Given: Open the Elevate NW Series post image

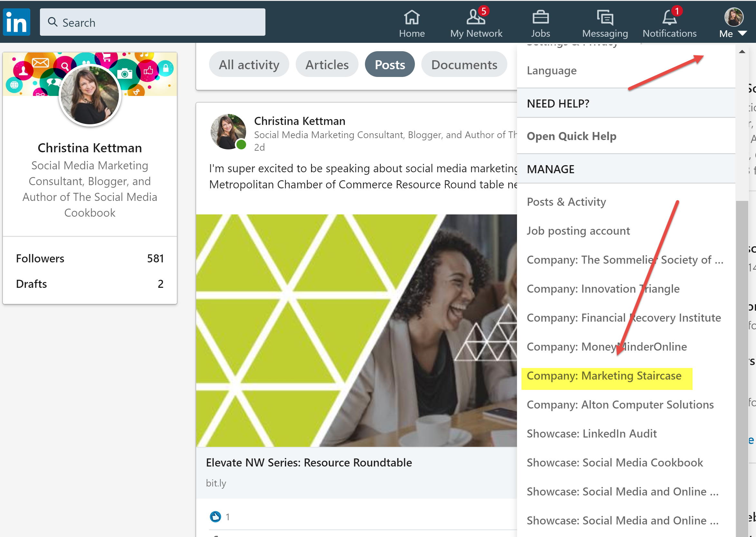Looking at the screenshot, I should tap(356, 330).
